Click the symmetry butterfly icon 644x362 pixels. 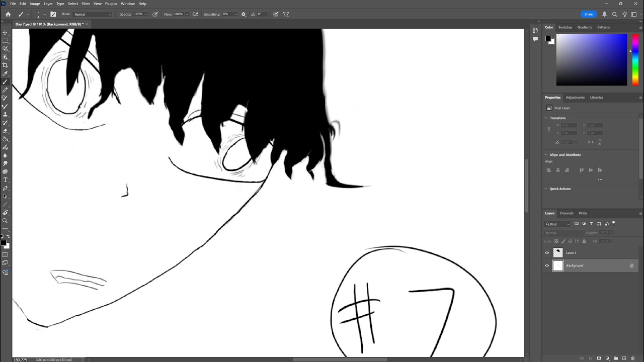[x=287, y=14]
